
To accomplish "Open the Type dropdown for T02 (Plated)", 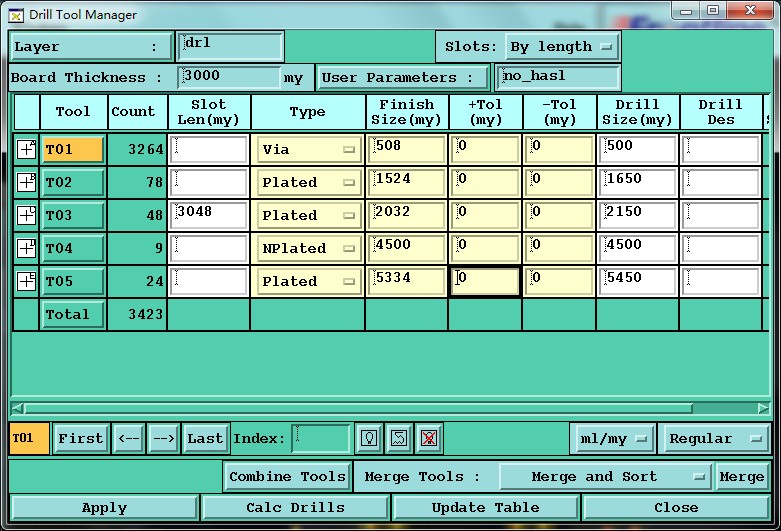I will 308,182.
